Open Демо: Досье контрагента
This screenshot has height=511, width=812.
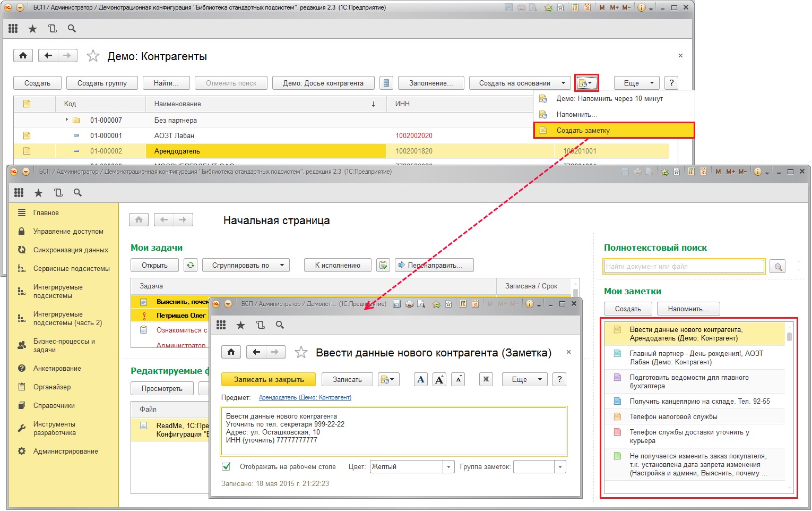coord(323,83)
